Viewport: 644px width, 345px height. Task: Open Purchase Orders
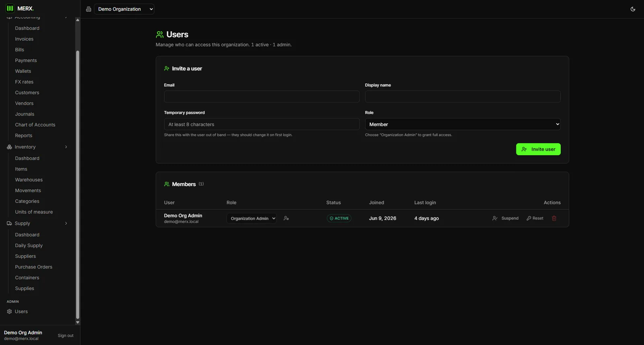coord(33,267)
